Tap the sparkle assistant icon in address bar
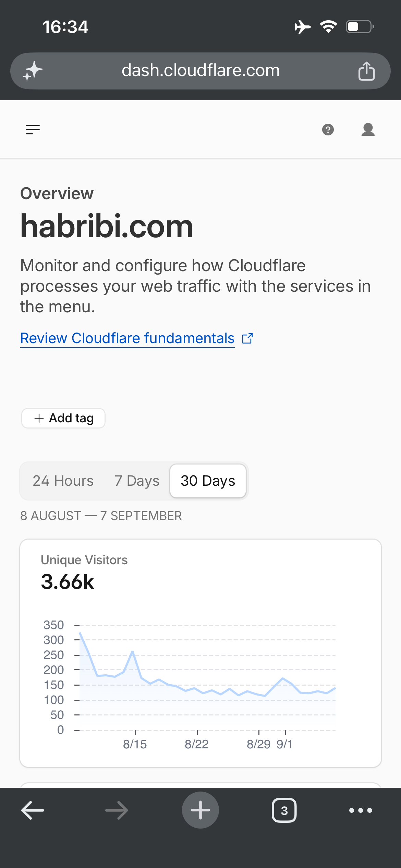 (33, 71)
